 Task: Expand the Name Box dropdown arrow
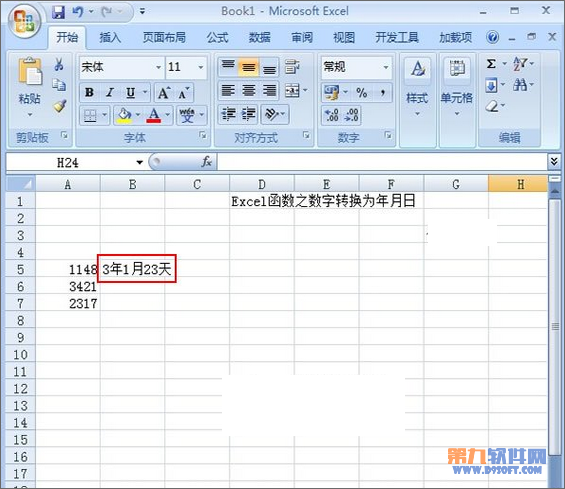click(139, 163)
